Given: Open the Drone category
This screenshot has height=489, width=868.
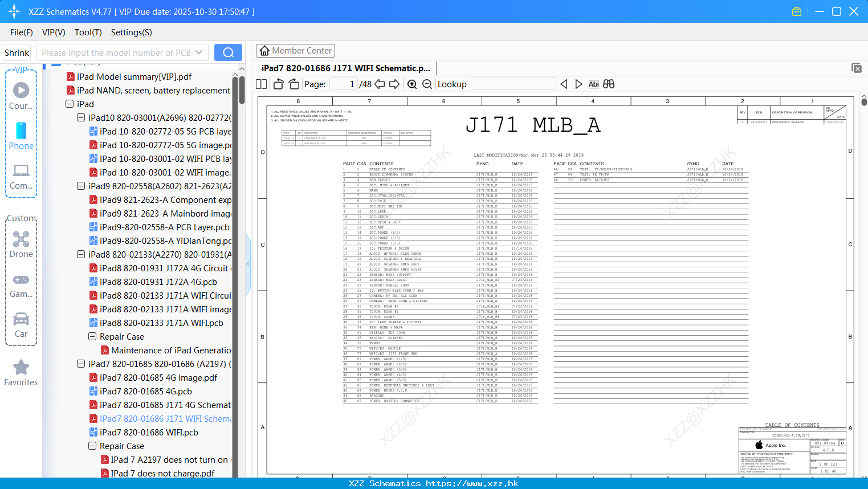Looking at the screenshot, I should pos(21,244).
